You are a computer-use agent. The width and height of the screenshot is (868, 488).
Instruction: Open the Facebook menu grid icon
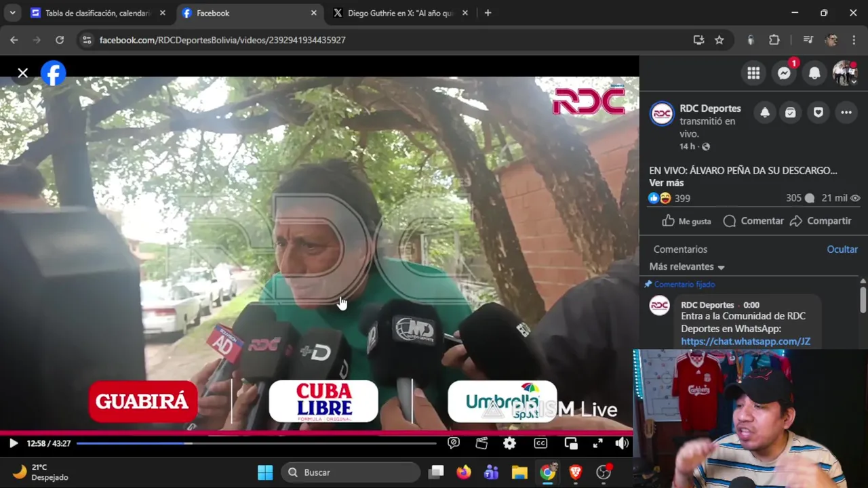click(753, 73)
